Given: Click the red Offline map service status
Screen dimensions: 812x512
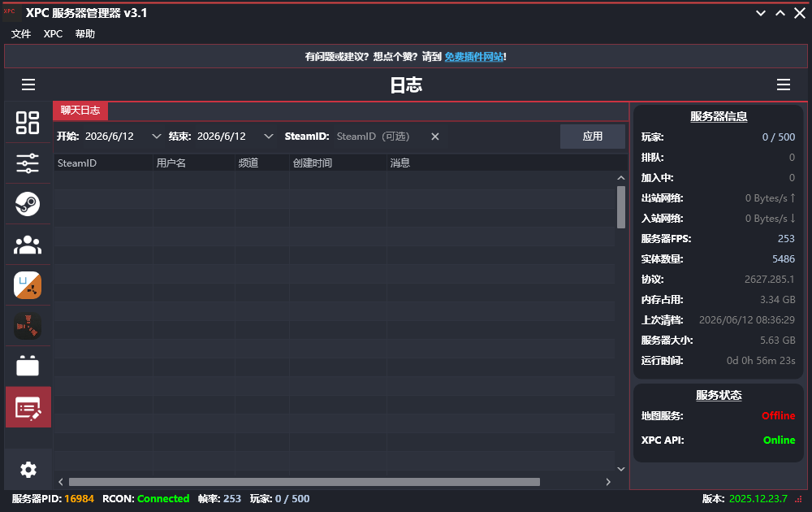Looking at the screenshot, I should tap(779, 415).
